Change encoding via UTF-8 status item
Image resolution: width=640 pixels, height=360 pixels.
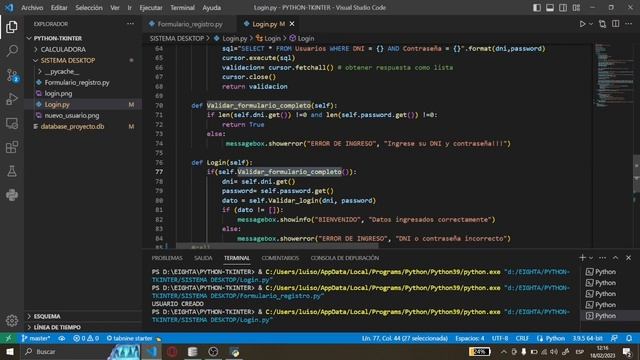click(500, 338)
